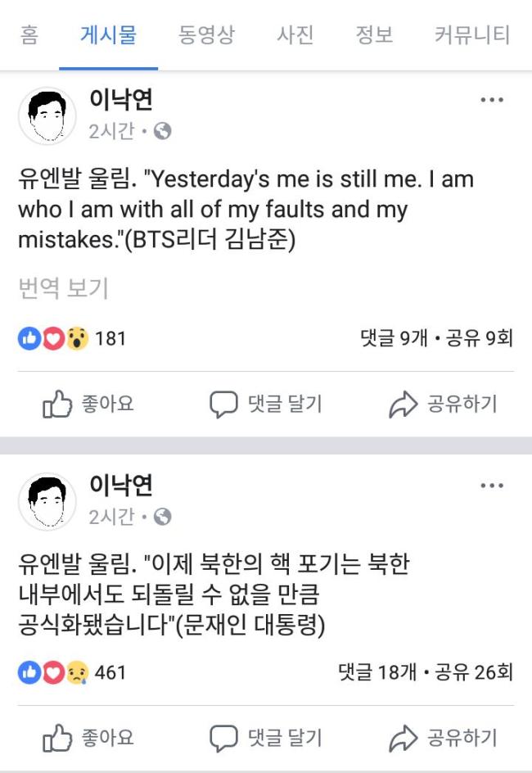Like the BTS quote post with 좋아요
Image resolution: width=532 pixels, height=773 pixels.
[88, 404]
